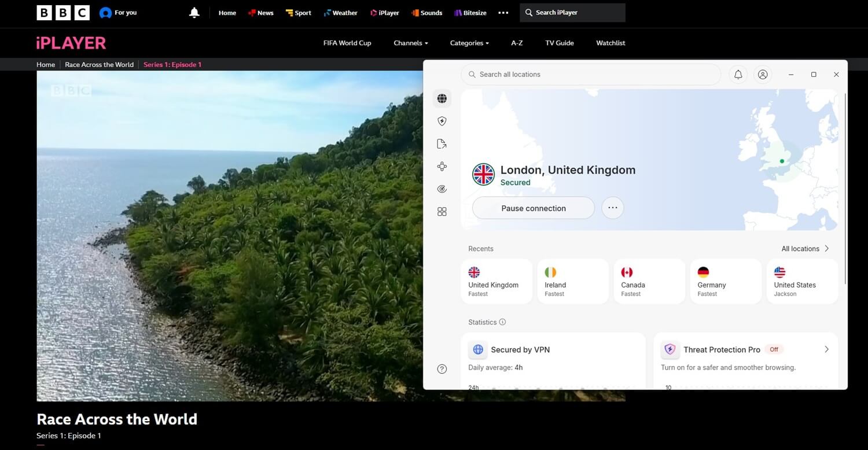Click Home breadcrumb link

point(46,65)
